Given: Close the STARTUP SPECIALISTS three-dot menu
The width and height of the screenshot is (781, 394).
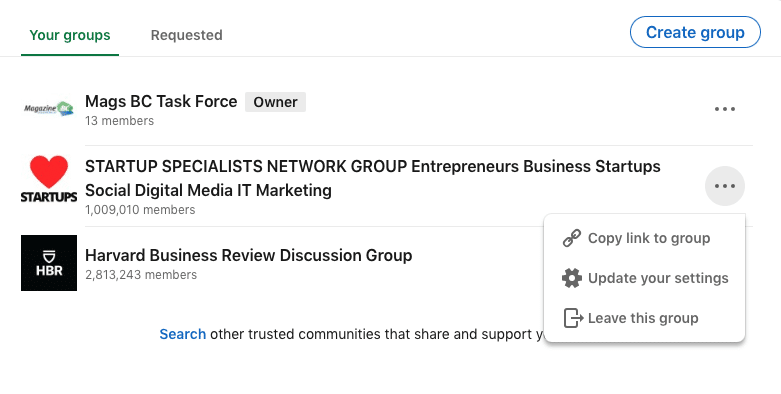Looking at the screenshot, I should point(724,186).
